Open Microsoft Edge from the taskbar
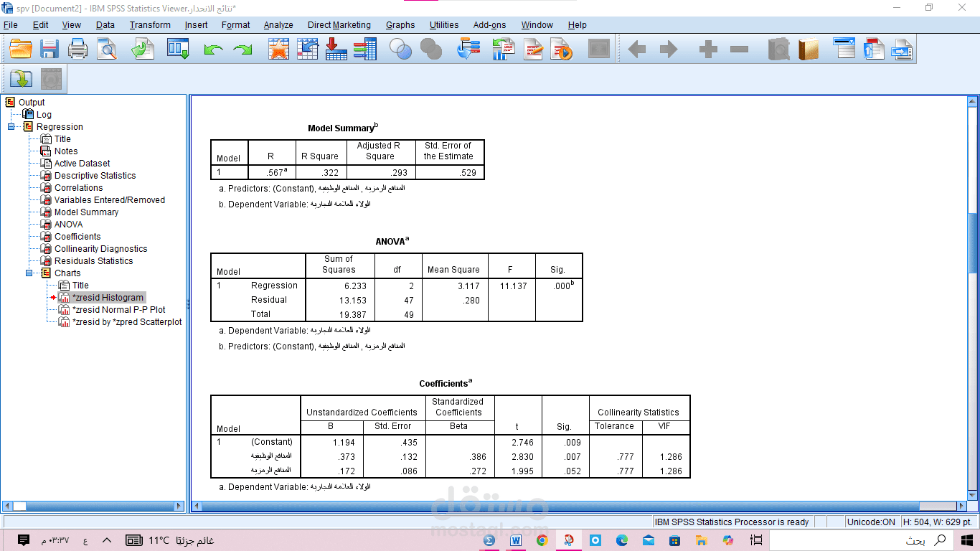This screenshot has width=980, height=551. (x=621, y=540)
